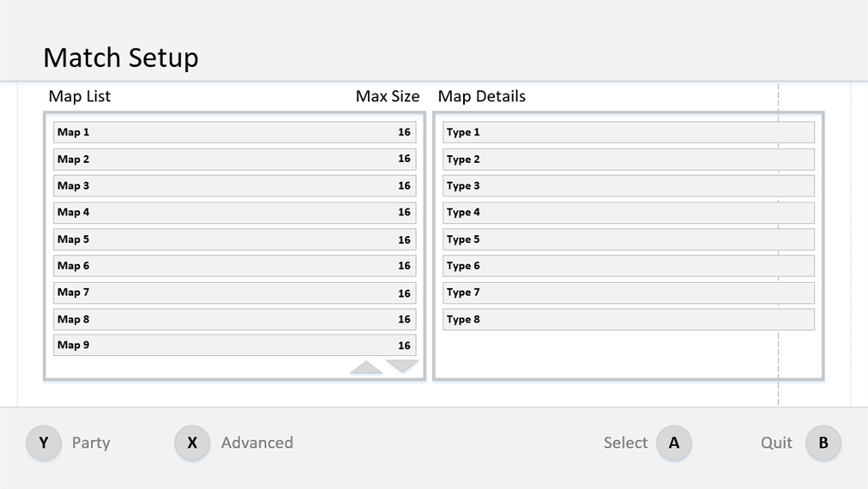
Task: Open the Party option
Action: pos(91,443)
